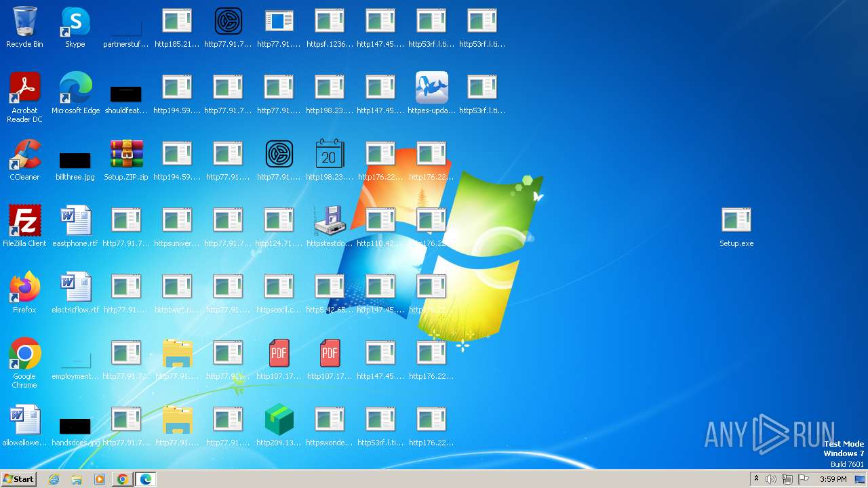This screenshot has width=868, height=488.
Task: Open the Recycle Bin
Action: [24, 28]
